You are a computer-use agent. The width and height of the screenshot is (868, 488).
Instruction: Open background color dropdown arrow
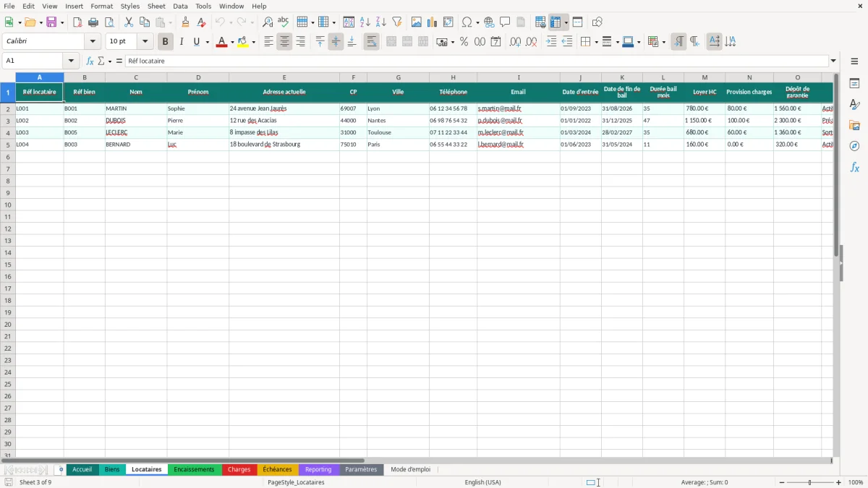254,42
